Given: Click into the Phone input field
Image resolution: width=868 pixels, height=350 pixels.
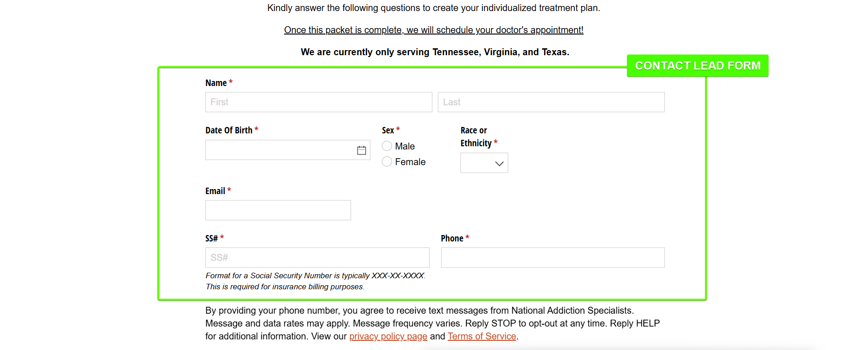Looking at the screenshot, I should point(552,258).
